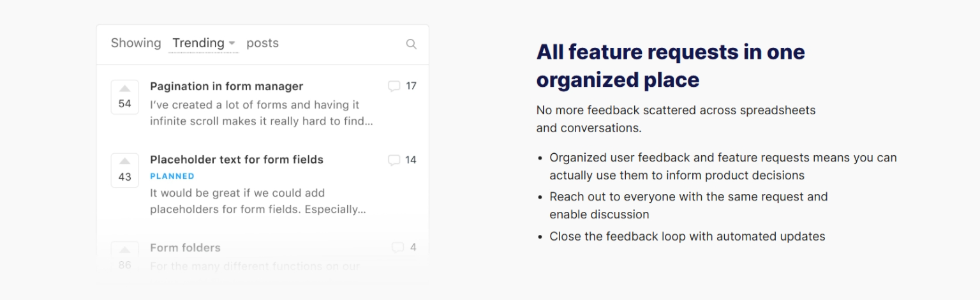Open the Form folders post
980x300 pixels.
click(x=185, y=248)
